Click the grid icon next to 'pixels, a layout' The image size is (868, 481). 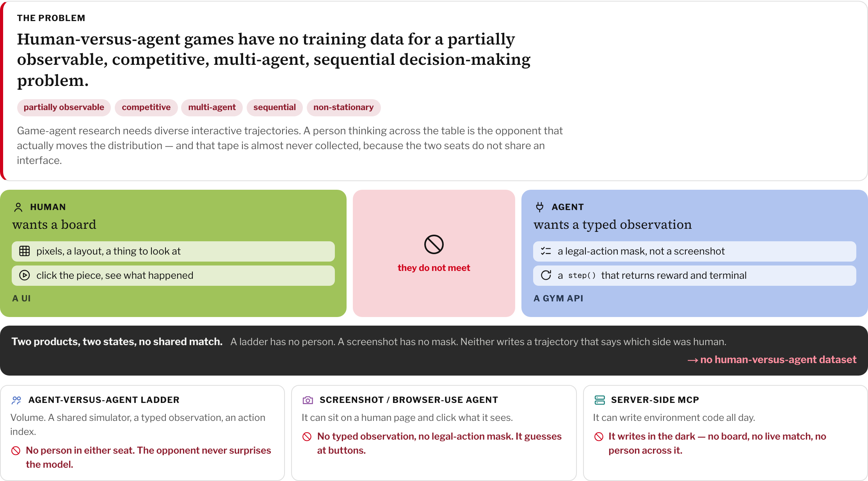click(x=24, y=251)
